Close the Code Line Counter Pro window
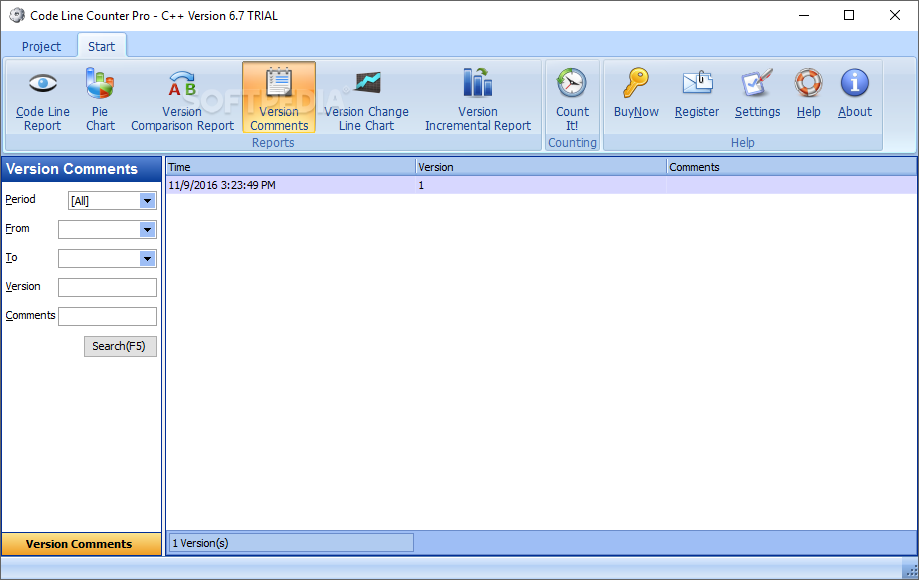Screen dimensions: 919x580 894,15
